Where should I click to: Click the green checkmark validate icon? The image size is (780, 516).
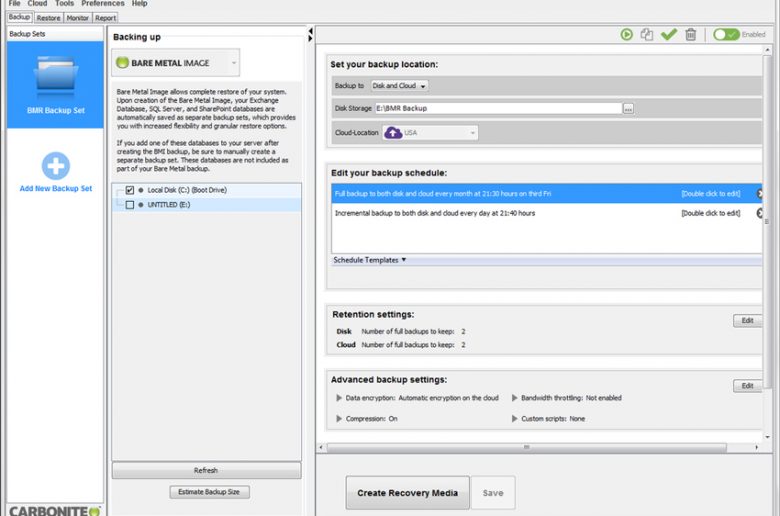(x=669, y=34)
